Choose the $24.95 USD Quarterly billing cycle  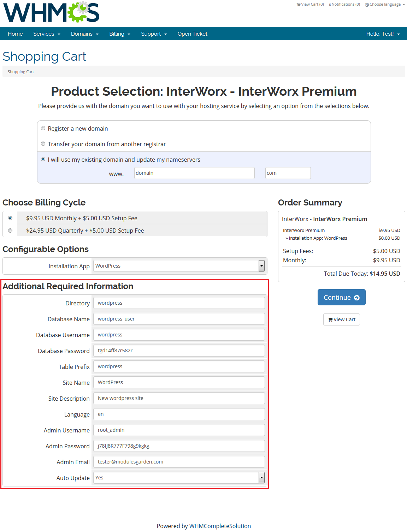click(10, 231)
